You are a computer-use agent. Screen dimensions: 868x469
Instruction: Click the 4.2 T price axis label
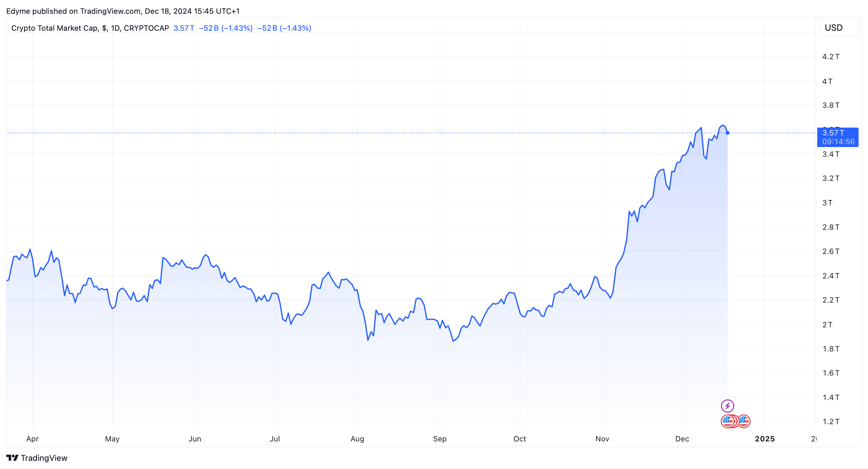(831, 57)
